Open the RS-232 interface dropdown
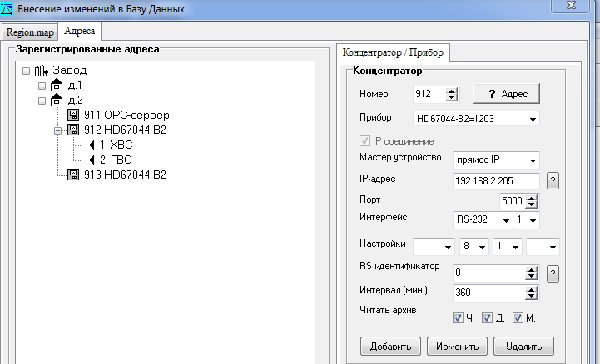Viewport: 600px width, 364px height. click(x=505, y=221)
